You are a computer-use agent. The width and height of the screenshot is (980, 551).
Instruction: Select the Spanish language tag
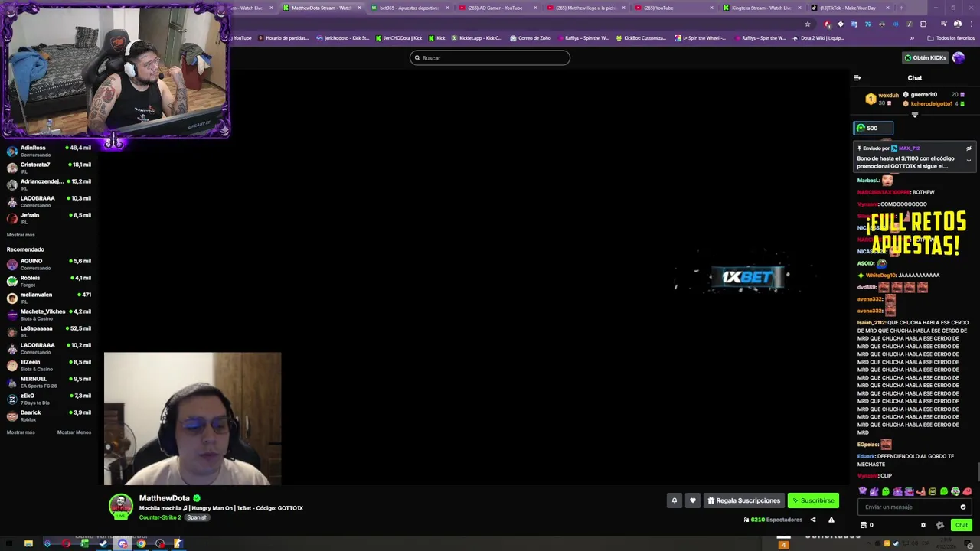tap(197, 517)
